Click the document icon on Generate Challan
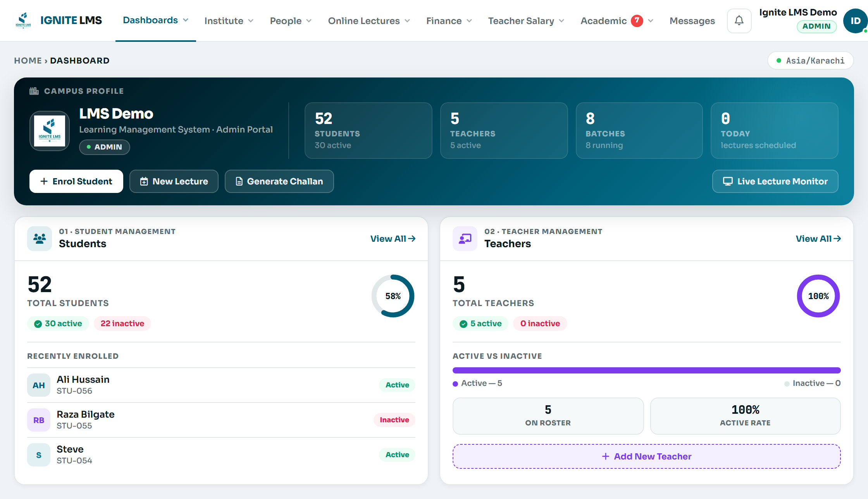Viewport: 868px width, 499px height. click(239, 181)
